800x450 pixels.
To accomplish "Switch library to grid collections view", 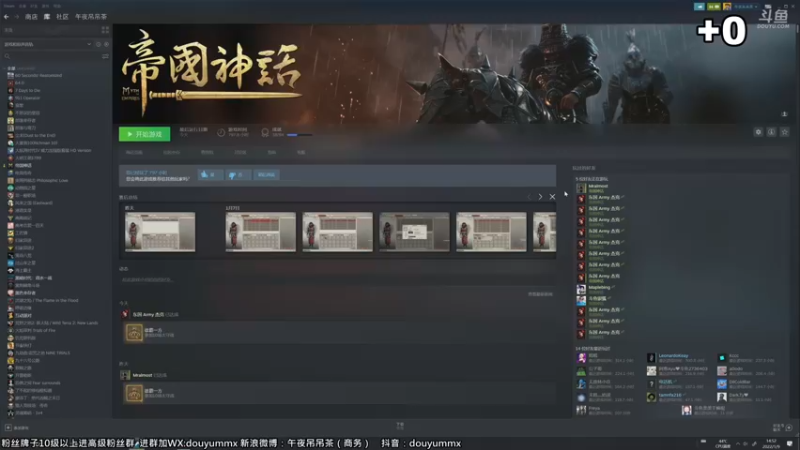I will 105,30.
